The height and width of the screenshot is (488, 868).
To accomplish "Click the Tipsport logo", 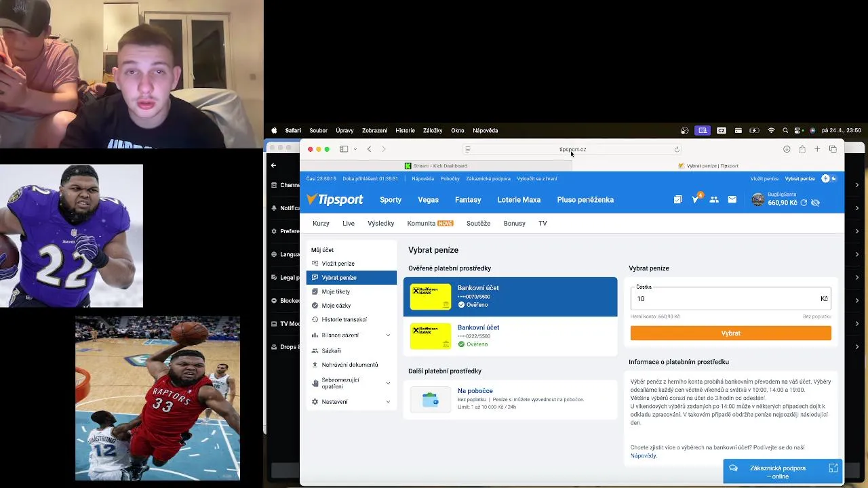I will point(335,199).
